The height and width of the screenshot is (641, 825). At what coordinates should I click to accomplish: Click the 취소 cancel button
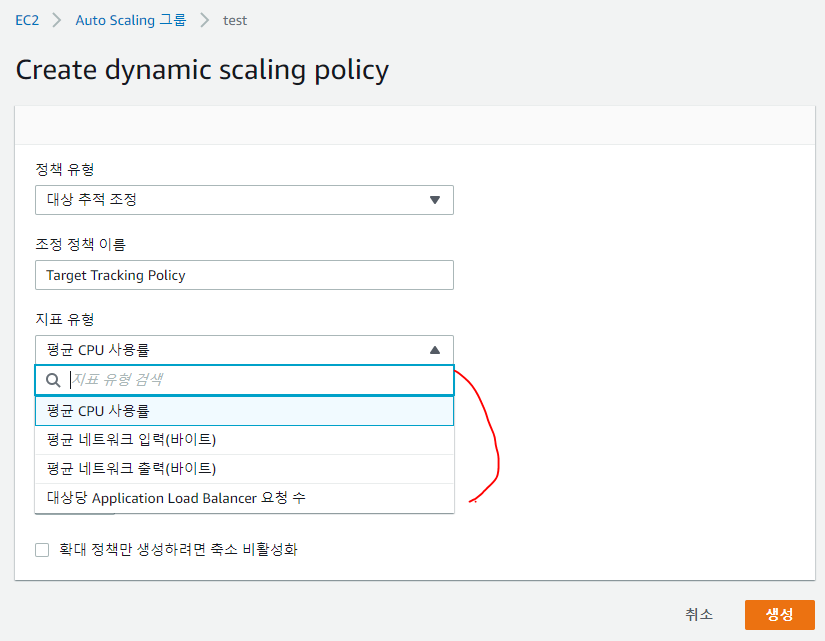point(699,614)
